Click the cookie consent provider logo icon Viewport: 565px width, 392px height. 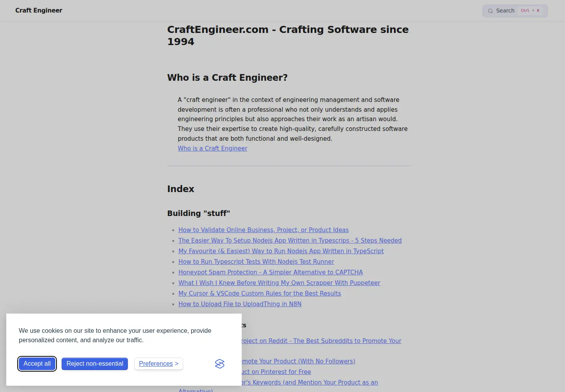tap(220, 364)
